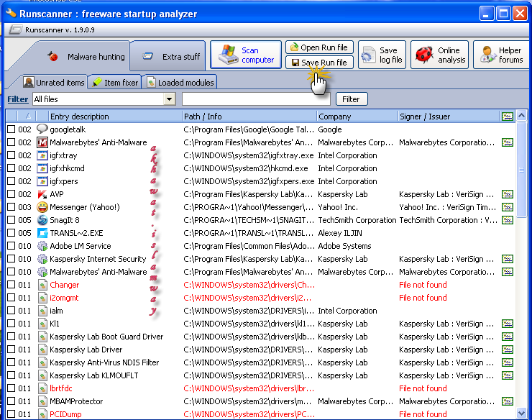Sort by Company column header
The width and height of the screenshot is (532, 420).
tap(357, 117)
